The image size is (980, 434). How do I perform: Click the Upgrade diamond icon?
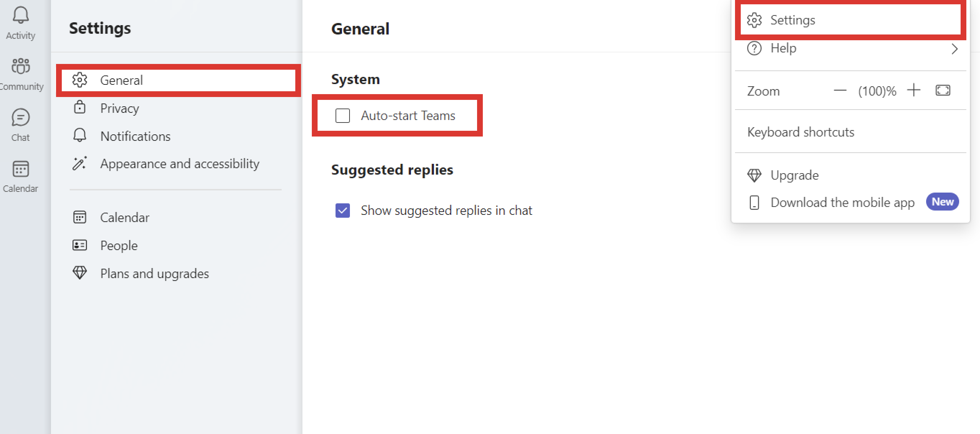coord(754,175)
